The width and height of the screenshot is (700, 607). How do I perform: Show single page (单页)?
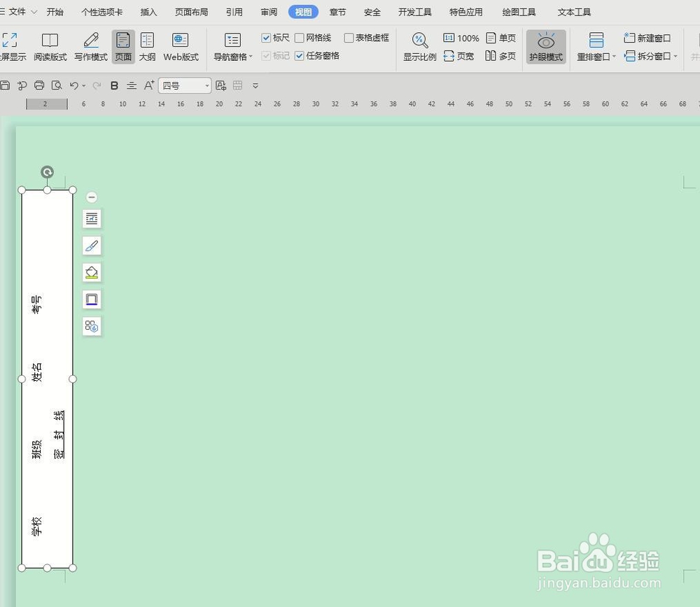(x=501, y=38)
